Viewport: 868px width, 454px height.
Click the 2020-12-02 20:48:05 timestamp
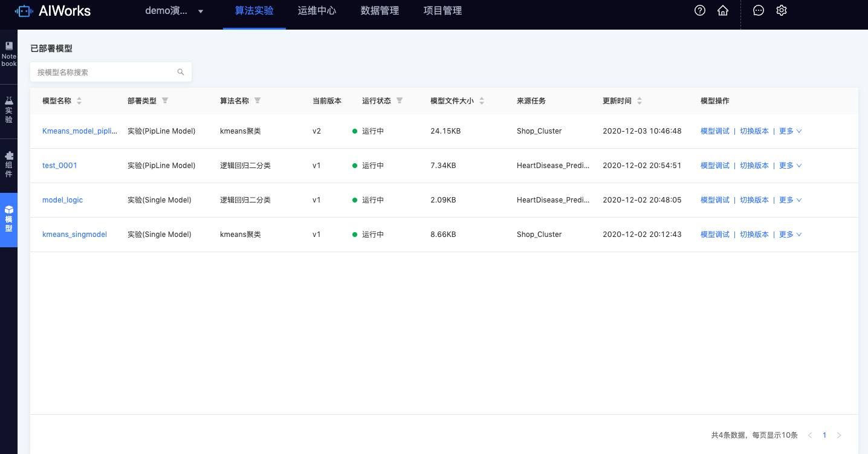pyautogui.click(x=642, y=200)
